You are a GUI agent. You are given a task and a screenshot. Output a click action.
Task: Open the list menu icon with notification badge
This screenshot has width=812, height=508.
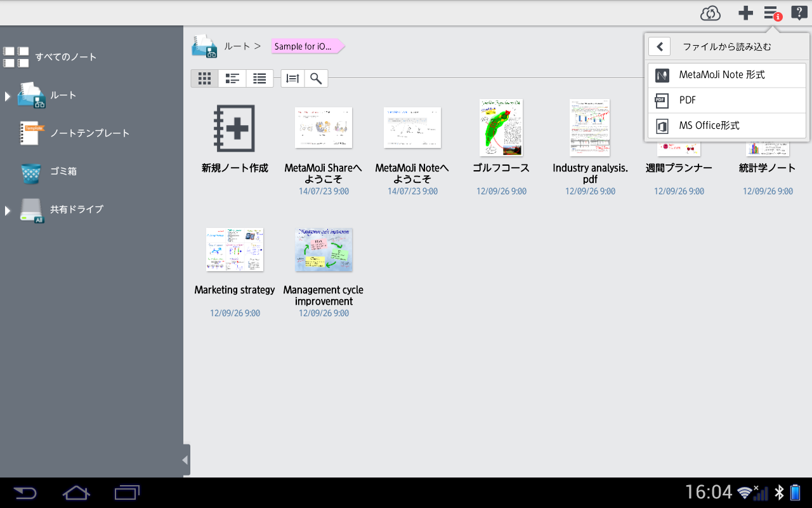772,13
